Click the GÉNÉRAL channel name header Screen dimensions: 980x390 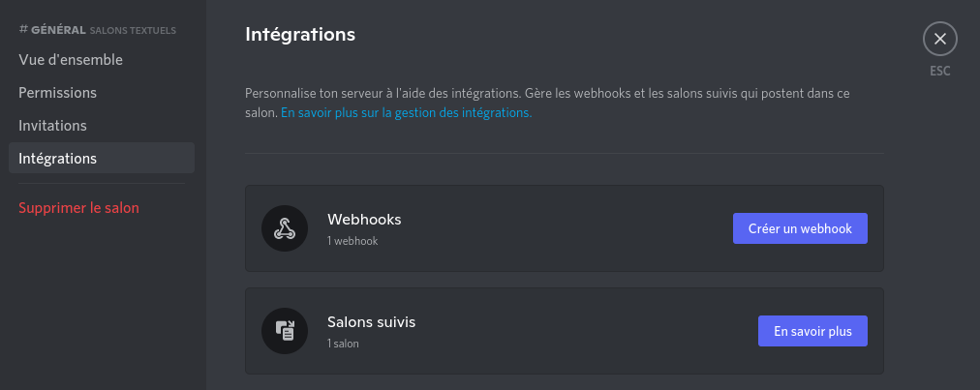point(58,29)
